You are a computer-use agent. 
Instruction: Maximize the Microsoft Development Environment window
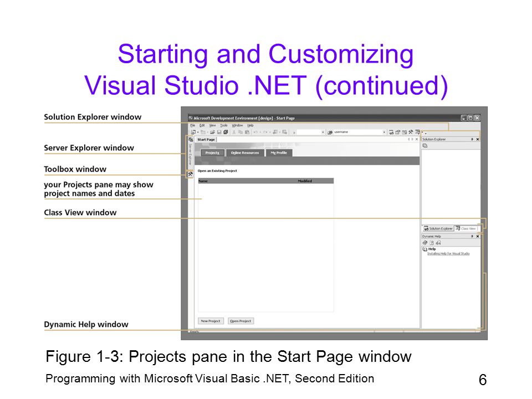coord(470,117)
